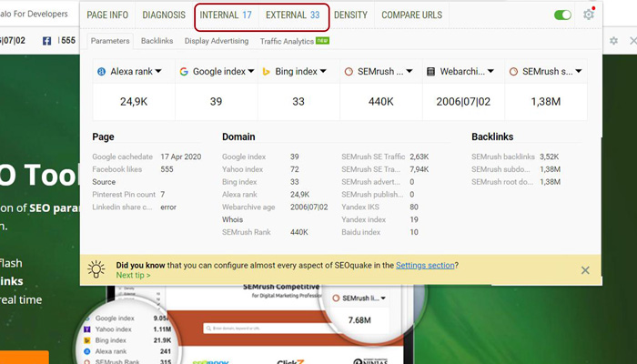Open the Whois domain link
This screenshot has height=364, width=637.
pyautogui.click(x=232, y=219)
